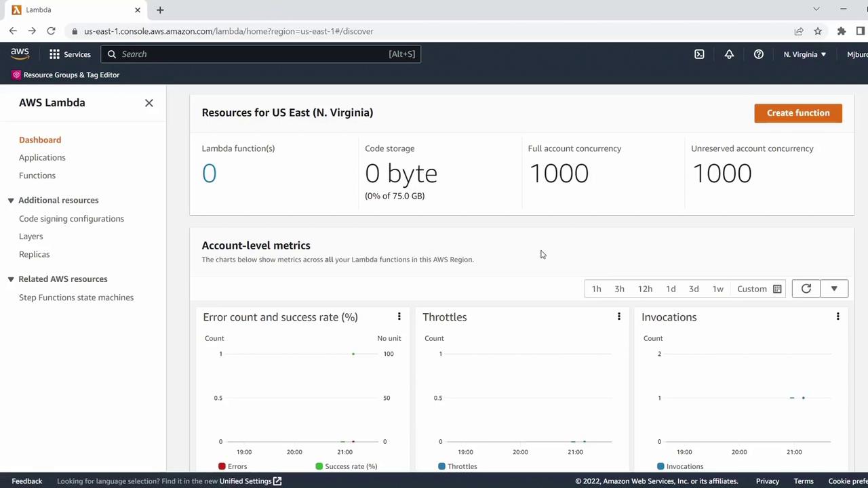Open the browser side panel icon

(x=861, y=31)
